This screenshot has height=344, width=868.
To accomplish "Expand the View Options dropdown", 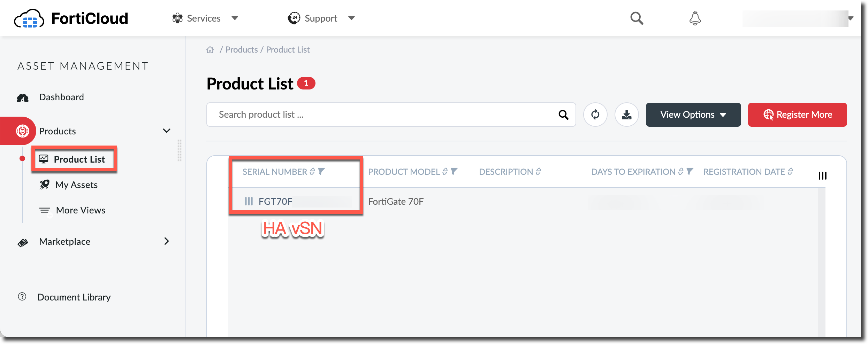I will [x=693, y=115].
